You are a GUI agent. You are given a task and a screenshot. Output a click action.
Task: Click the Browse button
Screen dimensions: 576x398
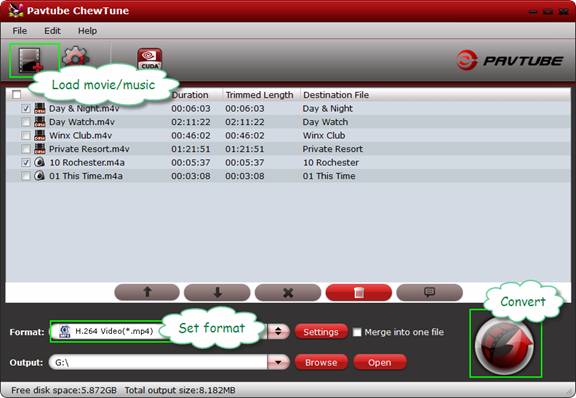pyautogui.click(x=321, y=362)
